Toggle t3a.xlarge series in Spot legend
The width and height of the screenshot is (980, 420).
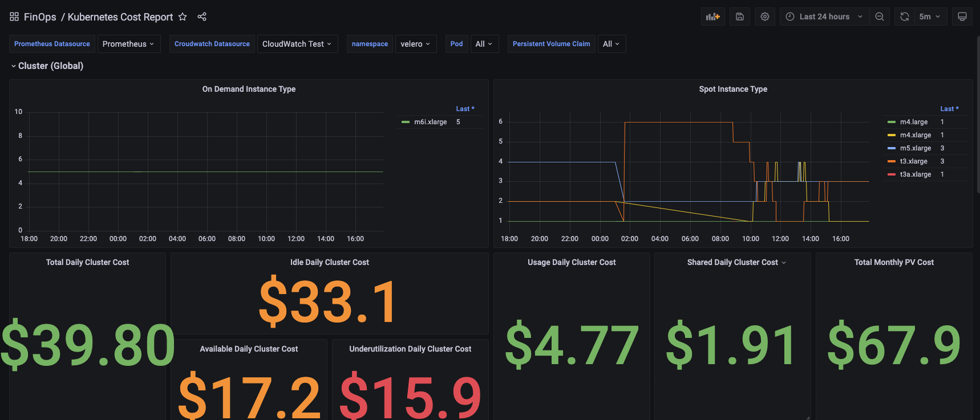click(916, 174)
